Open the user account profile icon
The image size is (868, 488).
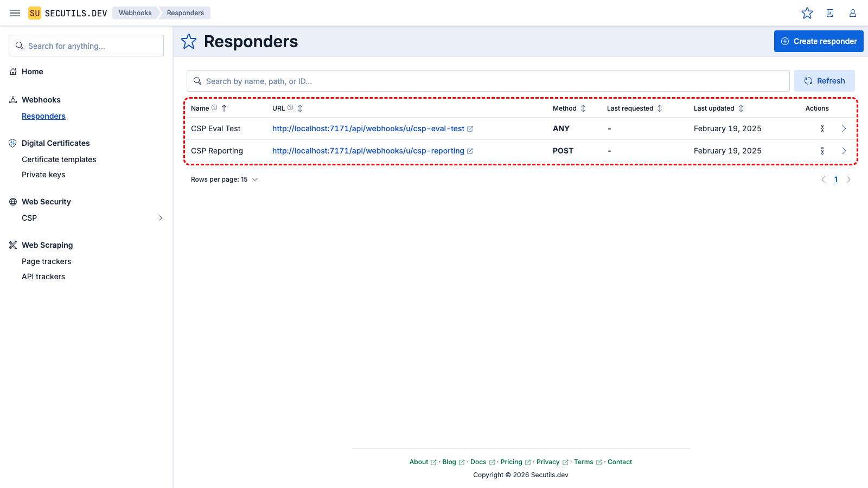[853, 13]
